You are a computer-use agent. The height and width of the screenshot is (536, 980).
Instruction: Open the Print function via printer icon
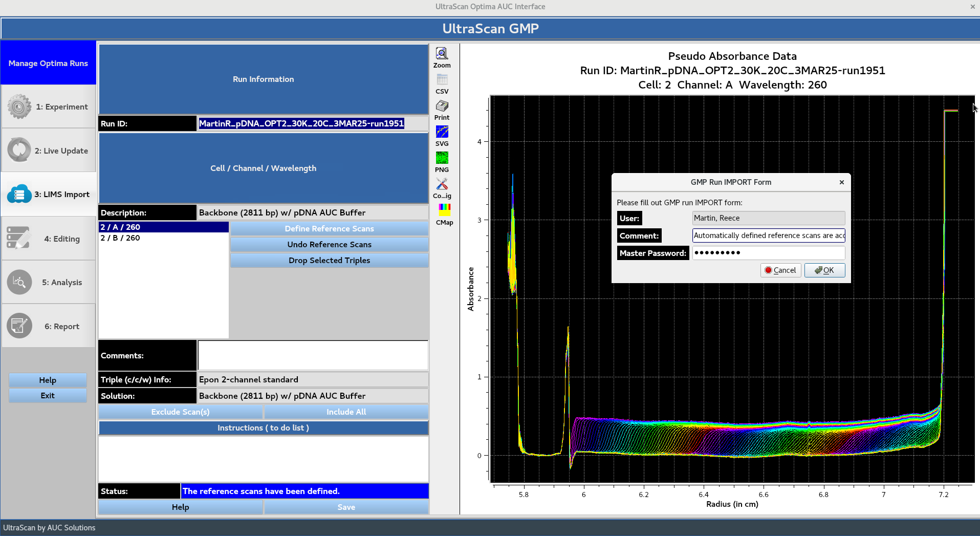[441, 106]
